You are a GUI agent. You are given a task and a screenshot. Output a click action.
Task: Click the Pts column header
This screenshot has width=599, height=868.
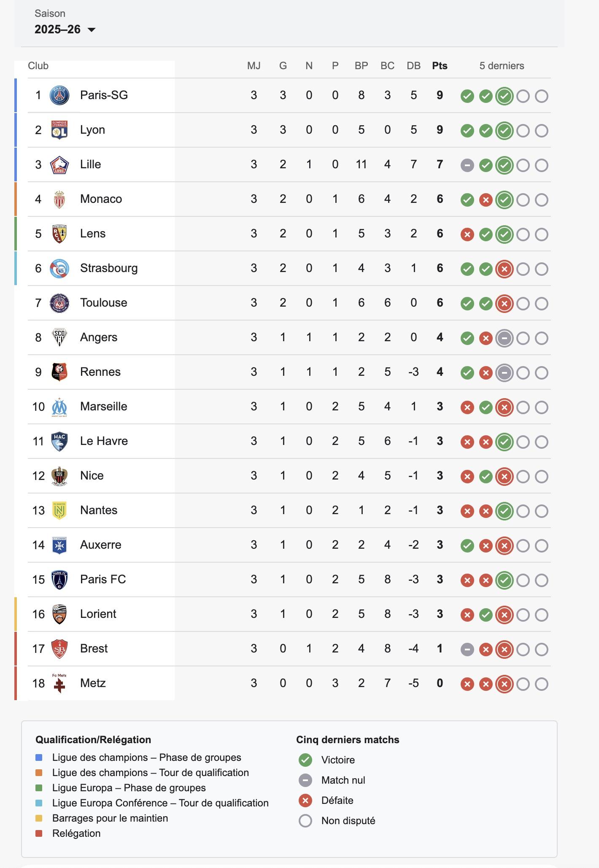coord(440,66)
